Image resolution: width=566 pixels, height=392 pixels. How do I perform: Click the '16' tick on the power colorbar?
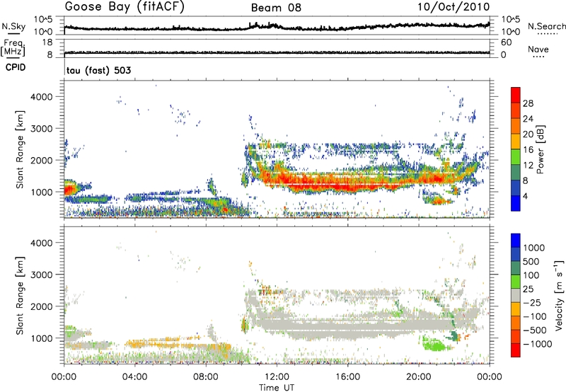click(x=528, y=150)
